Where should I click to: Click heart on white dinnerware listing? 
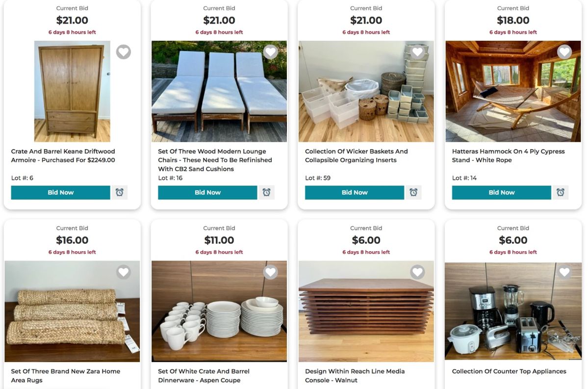271,272
